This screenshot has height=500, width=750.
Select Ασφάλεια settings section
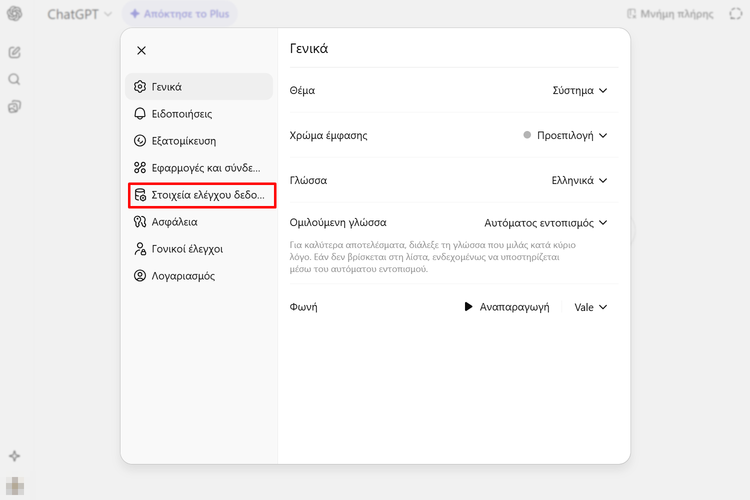[x=200, y=222]
